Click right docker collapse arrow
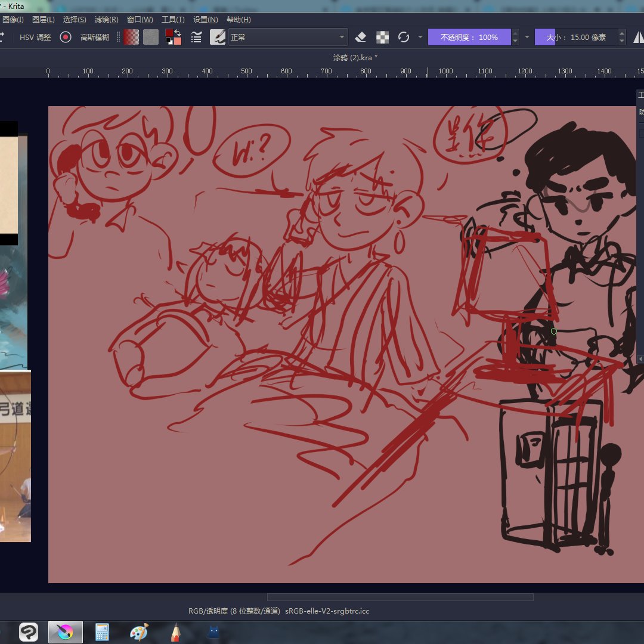The width and height of the screenshot is (644, 644). coord(640,359)
